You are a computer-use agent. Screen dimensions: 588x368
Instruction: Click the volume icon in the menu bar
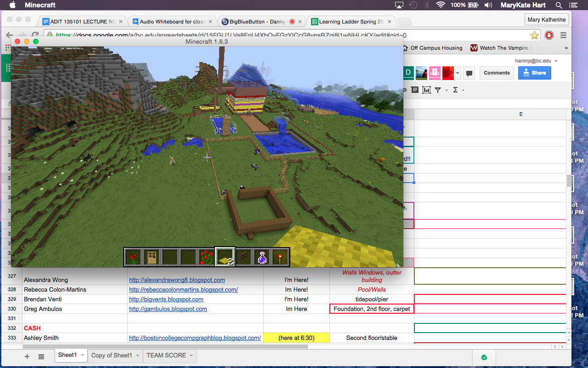point(488,5)
